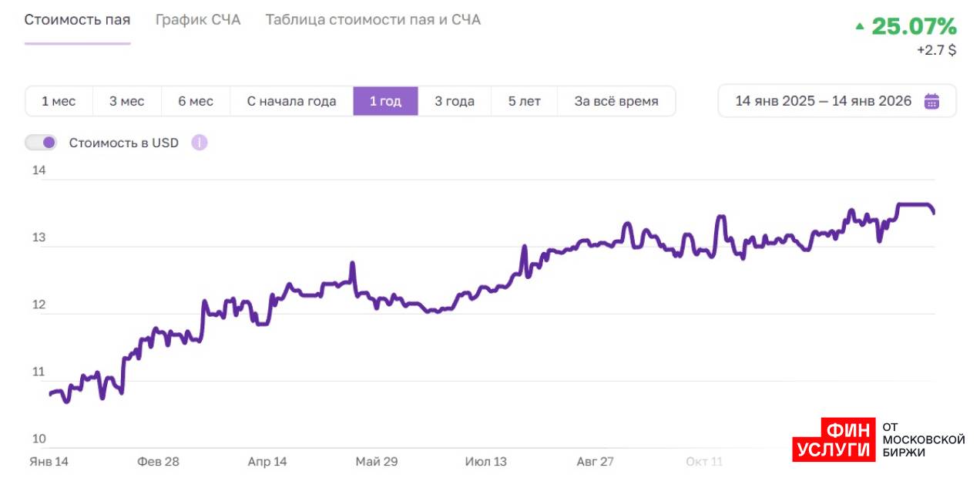This screenshot has width=980, height=478.
Task: Select the 3 мес period
Action: [126, 101]
